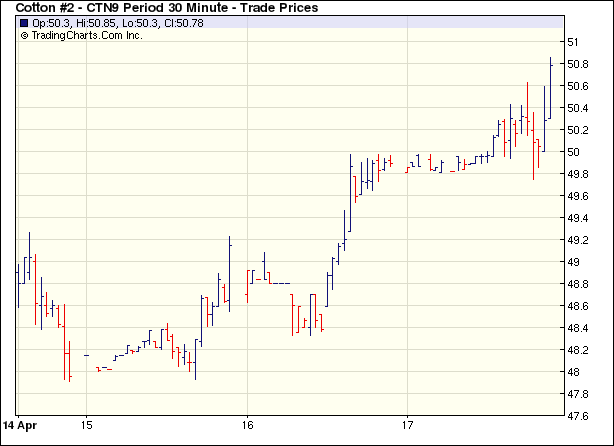The image size is (614, 446).
Task: Click the 50 price axis label
Action: pyautogui.click(x=573, y=152)
